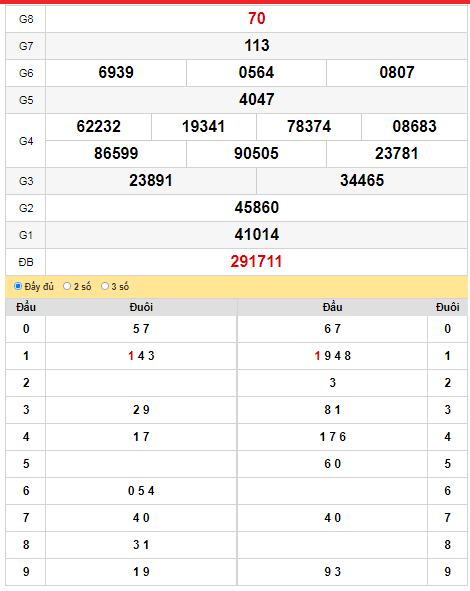Click the G7 prize number 113
The width and height of the screenshot is (470, 591).
tap(256, 46)
